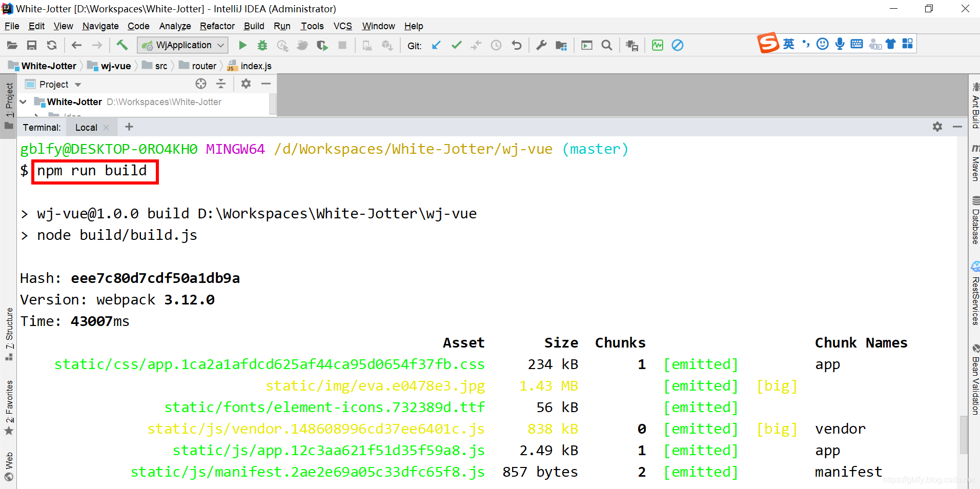Open the File menu
This screenshot has height=489, width=980.
click(12, 26)
